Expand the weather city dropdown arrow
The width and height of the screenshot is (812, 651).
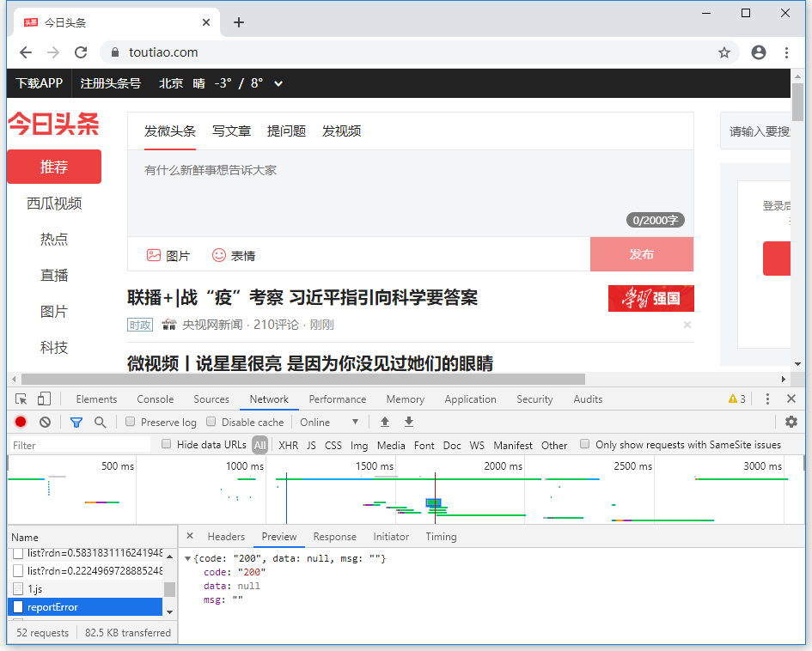click(x=278, y=83)
